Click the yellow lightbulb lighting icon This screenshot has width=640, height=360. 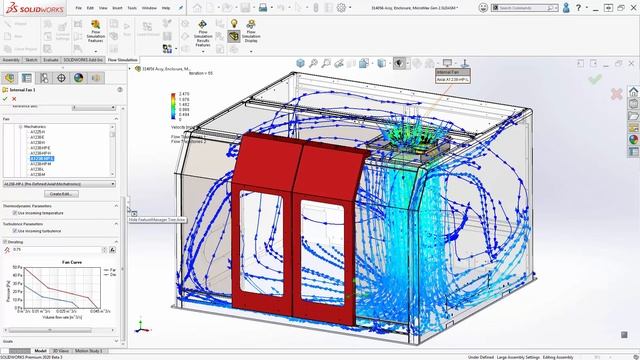[x=234, y=24]
